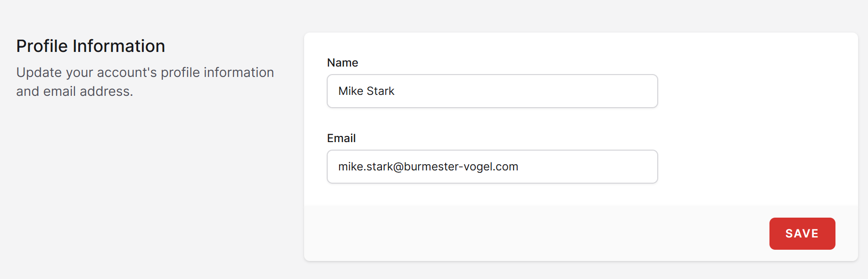Click the word 'Mike' in Name field

tap(350, 91)
